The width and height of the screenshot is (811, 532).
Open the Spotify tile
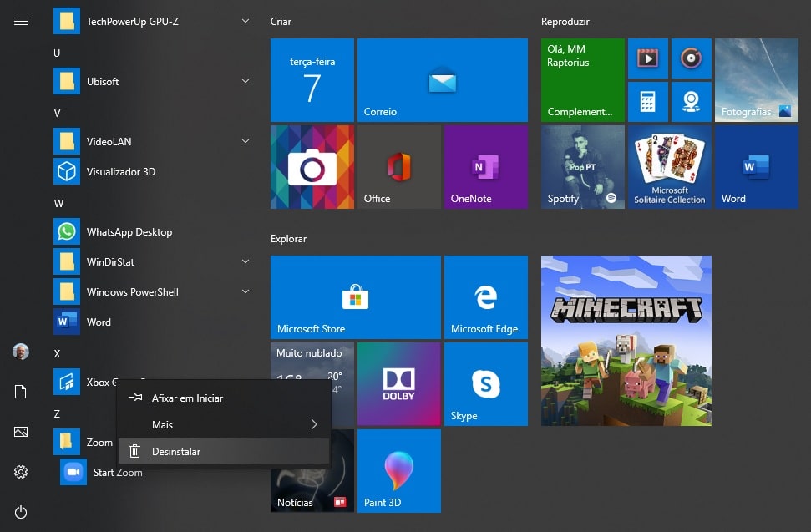pyautogui.click(x=583, y=167)
